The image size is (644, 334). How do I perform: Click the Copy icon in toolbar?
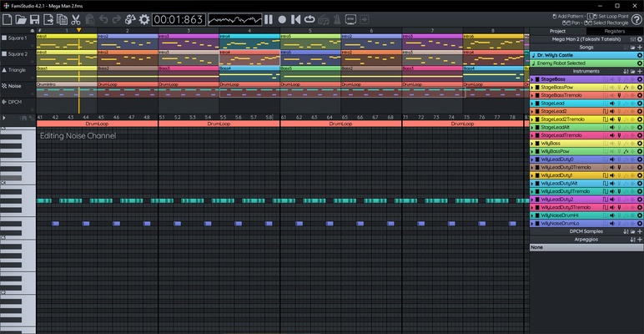coord(62,19)
